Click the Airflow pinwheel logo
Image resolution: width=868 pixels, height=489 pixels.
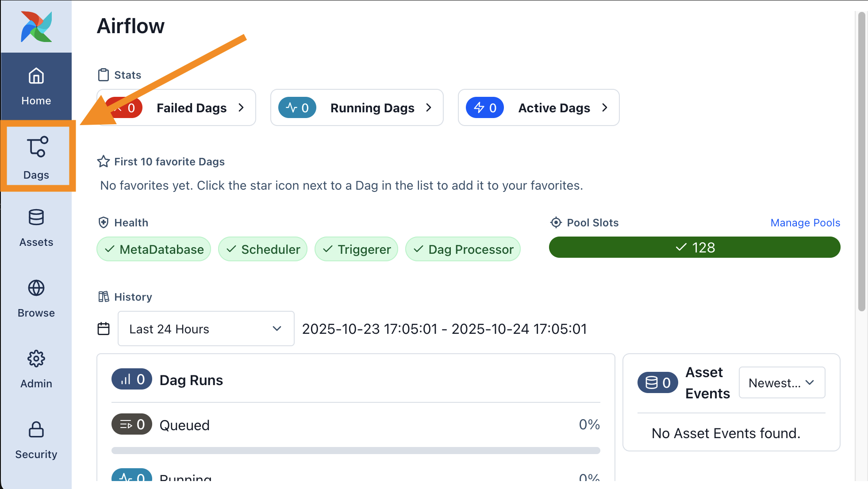[36, 27]
